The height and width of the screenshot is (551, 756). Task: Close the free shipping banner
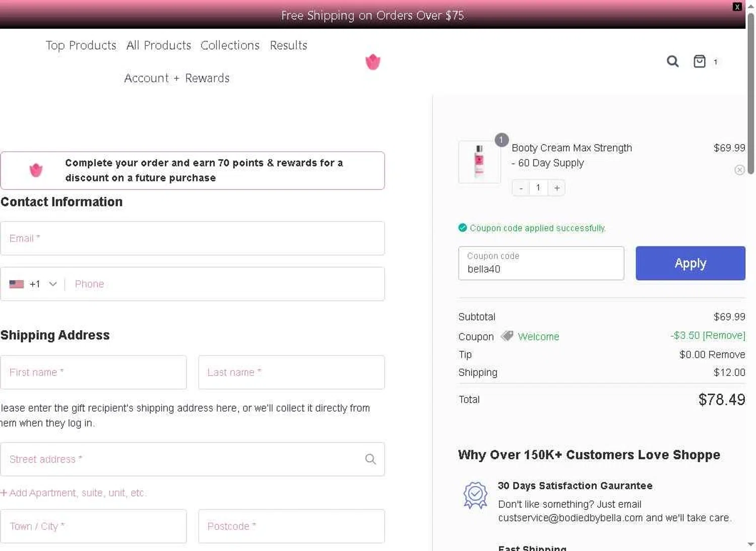tap(737, 7)
